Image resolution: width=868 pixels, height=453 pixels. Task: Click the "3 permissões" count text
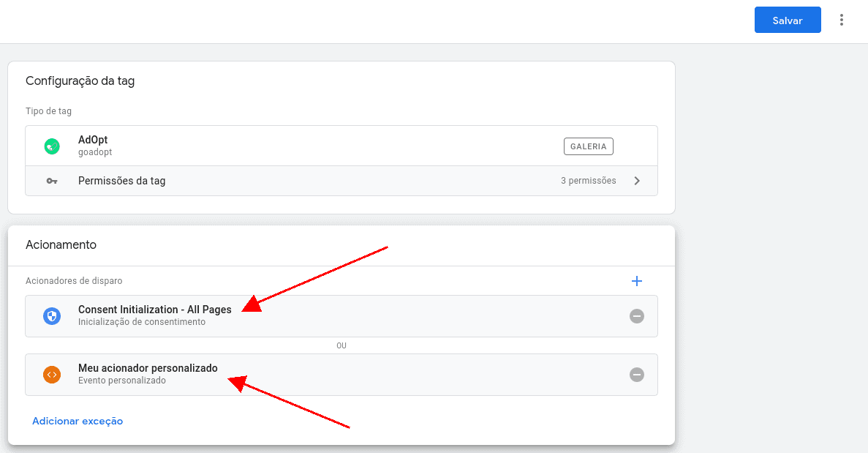point(588,181)
